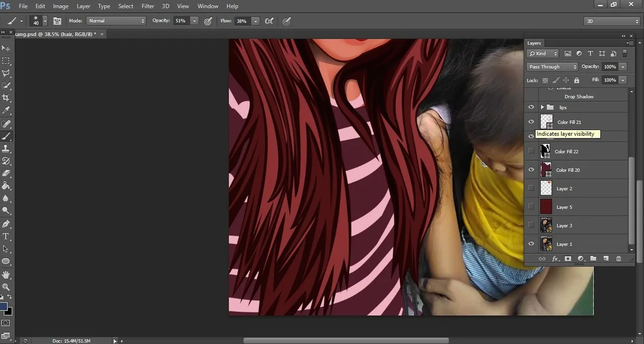This screenshot has width=644, height=344.
Task: Delete the selected layer
Action: coord(619,258)
